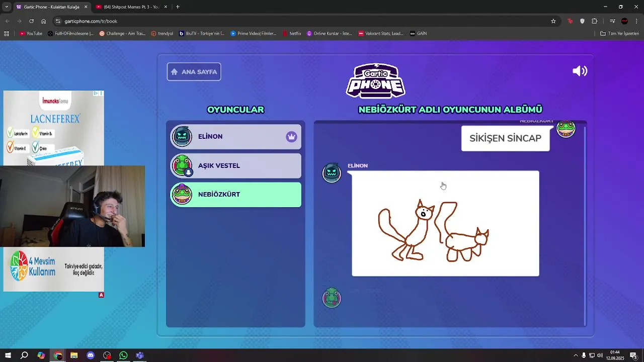Click the browser home button
Image resolution: width=644 pixels, height=362 pixels.
(x=43, y=21)
